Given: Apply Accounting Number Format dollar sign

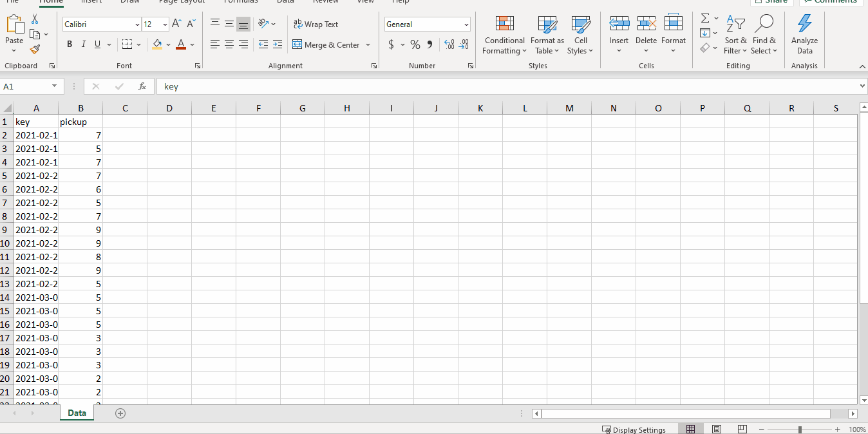Looking at the screenshot, I should click(x=391, y=44).
